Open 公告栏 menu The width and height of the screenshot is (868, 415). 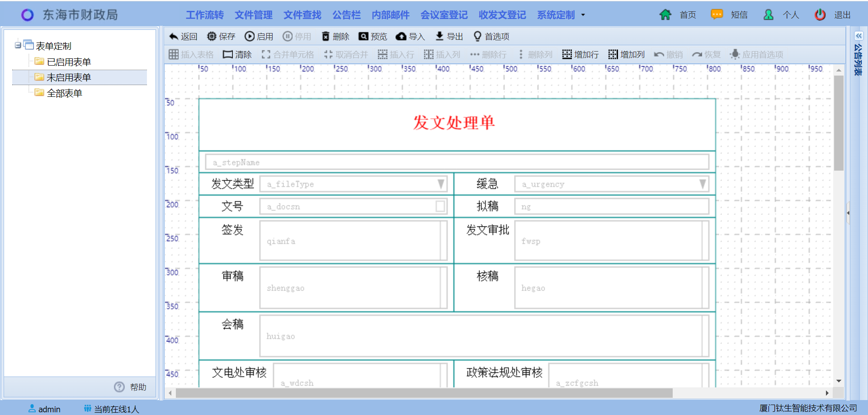pos(347,15)
